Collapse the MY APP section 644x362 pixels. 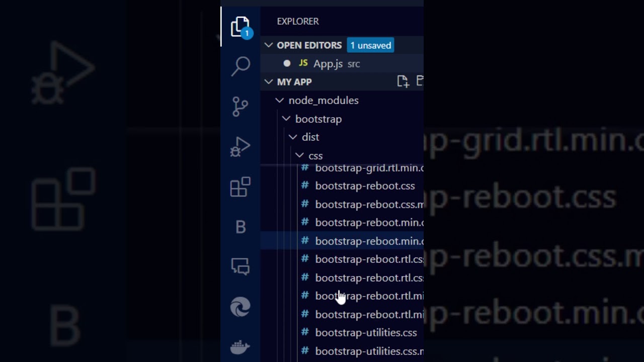(x=269, y=82)
